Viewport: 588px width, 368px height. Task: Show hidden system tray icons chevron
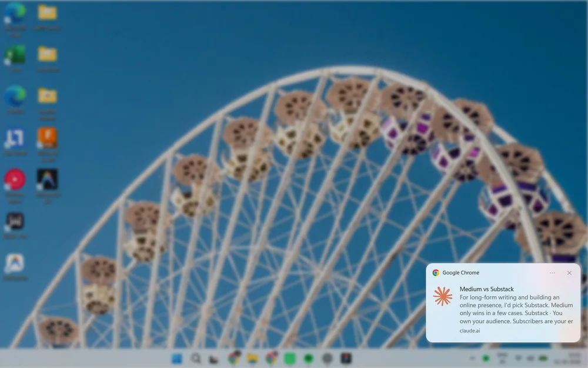tap(472, 359)
